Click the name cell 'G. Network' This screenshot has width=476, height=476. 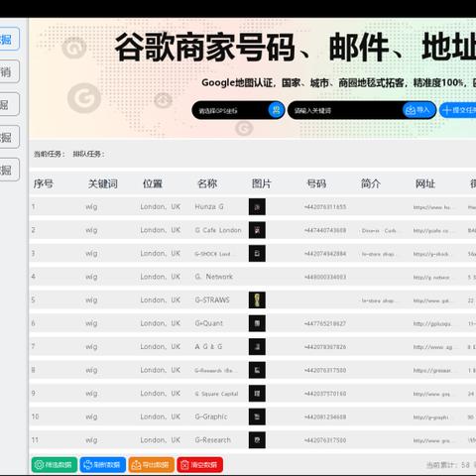tap(214, 277)
